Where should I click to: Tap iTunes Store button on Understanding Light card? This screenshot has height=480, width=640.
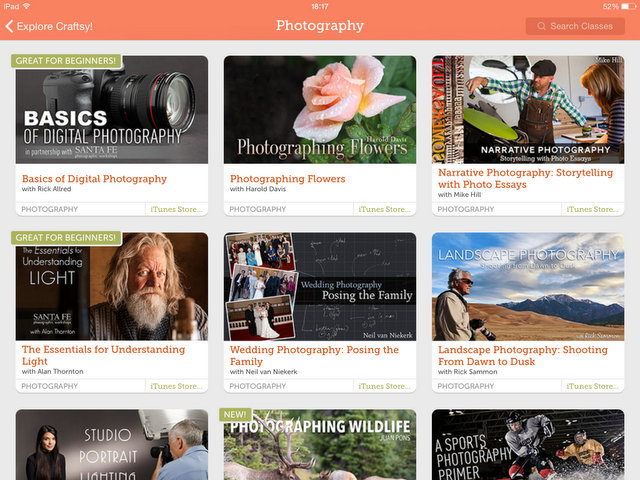click(176, 386)
